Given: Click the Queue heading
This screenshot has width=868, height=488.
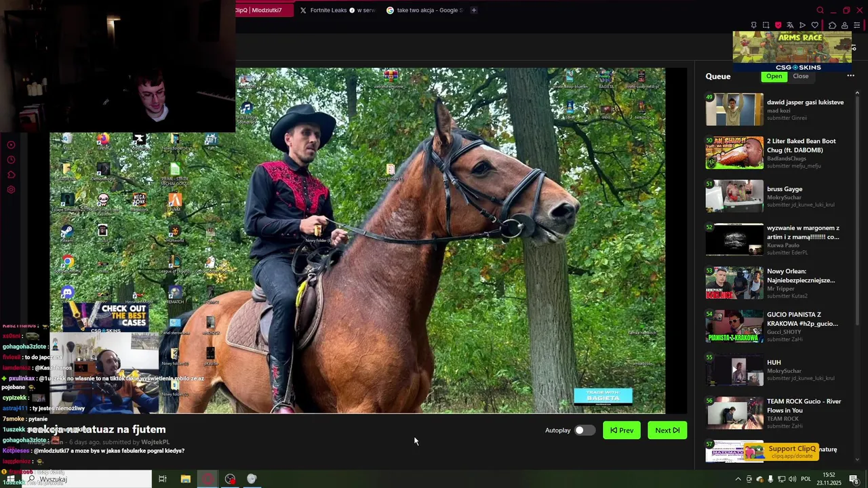Looking at the screenshot, I should click(x=717, y=76).
